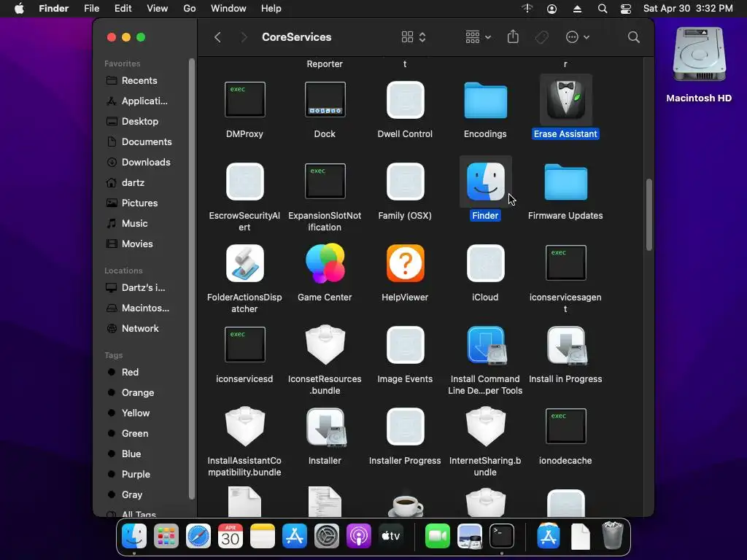Open the Apple menu

click(x=19, y=9)
